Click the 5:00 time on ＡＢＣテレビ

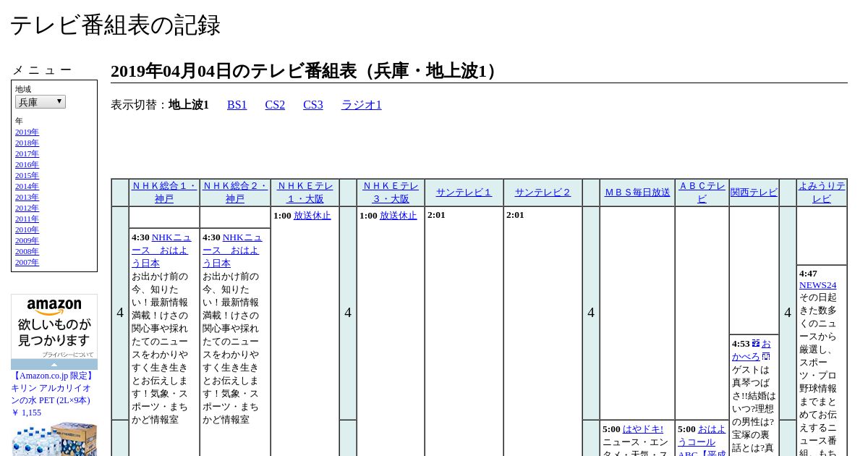point(686,429)
